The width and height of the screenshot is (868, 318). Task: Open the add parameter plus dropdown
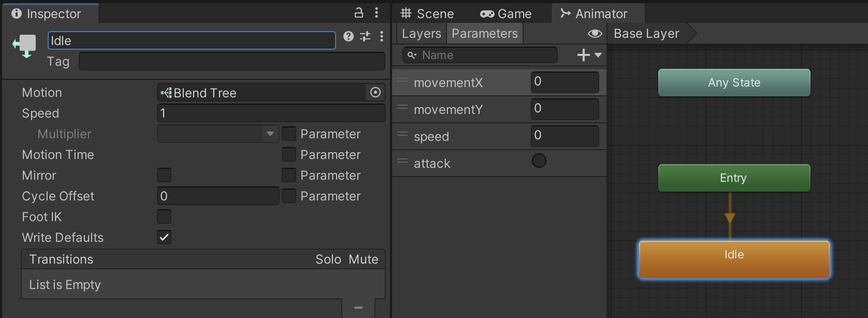point(589,55)
